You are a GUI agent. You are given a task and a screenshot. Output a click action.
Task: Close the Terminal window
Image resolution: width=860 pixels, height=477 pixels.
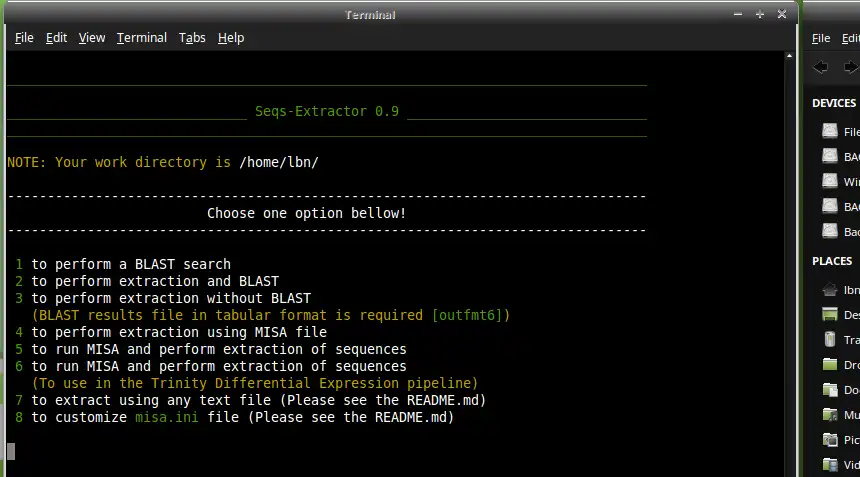tap(782, 14)
